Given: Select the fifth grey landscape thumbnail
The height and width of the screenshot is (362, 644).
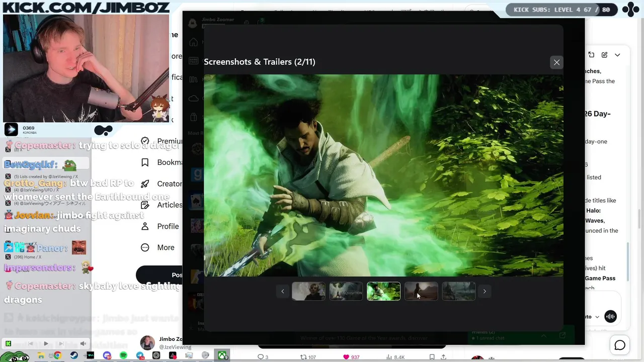Looking at the screenshot, I should pyautogui.click(x=458, y=291).
